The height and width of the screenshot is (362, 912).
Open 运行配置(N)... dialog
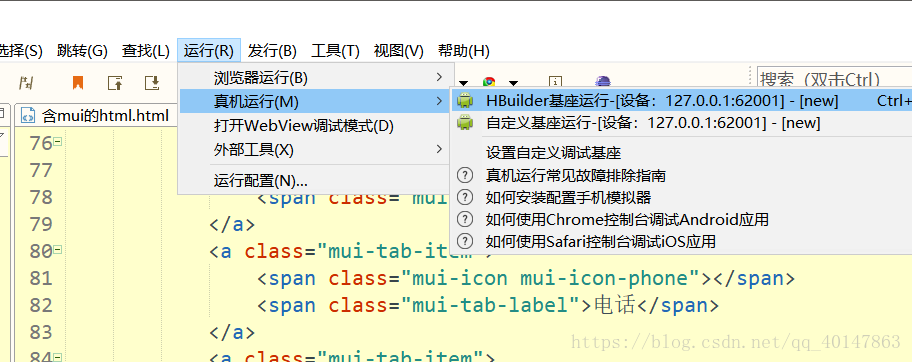[x=314, y=181]
